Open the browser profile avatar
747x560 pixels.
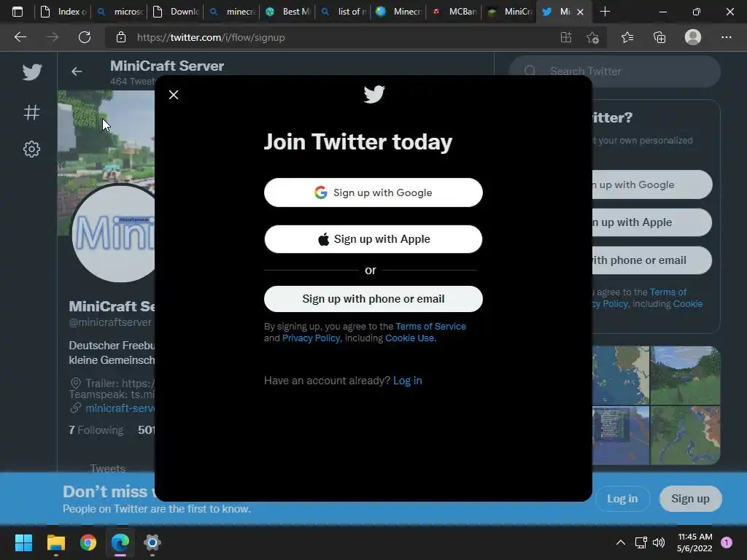pos(693,37)
